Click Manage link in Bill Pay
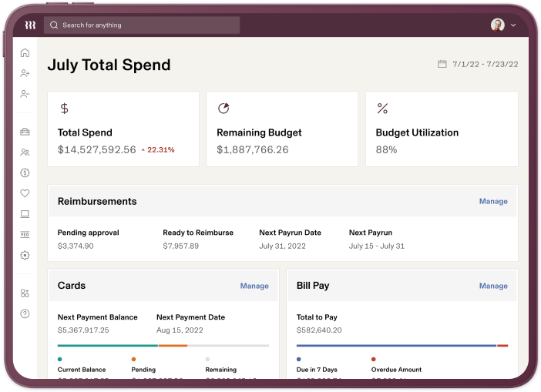The image size is (541, 392). pyautogui.click(x=493, y=286)
